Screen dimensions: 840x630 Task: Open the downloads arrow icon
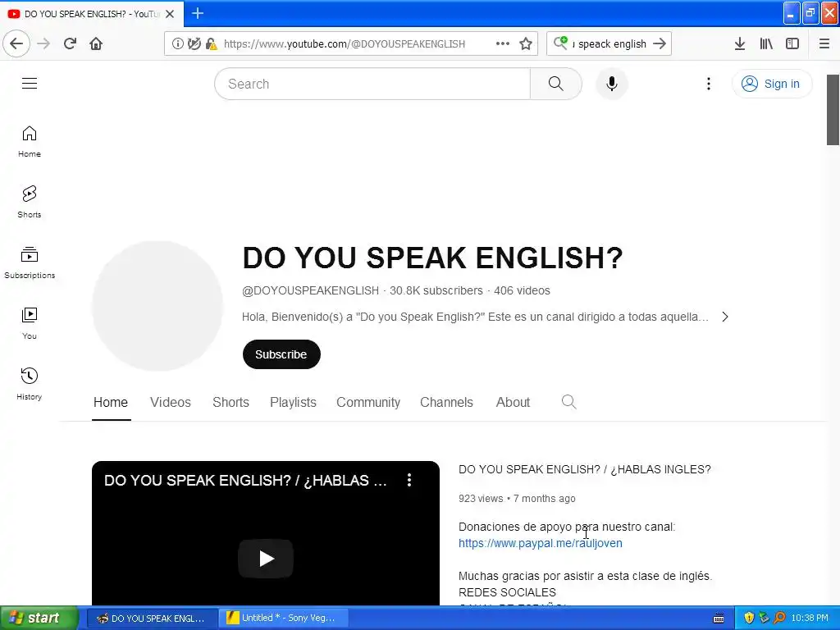pyautogui.click(x=740, y=43)
